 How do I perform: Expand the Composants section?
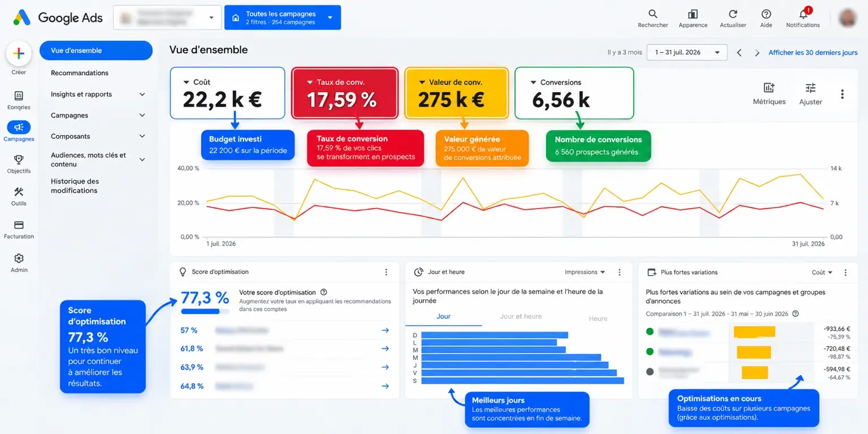coord(142,136)
